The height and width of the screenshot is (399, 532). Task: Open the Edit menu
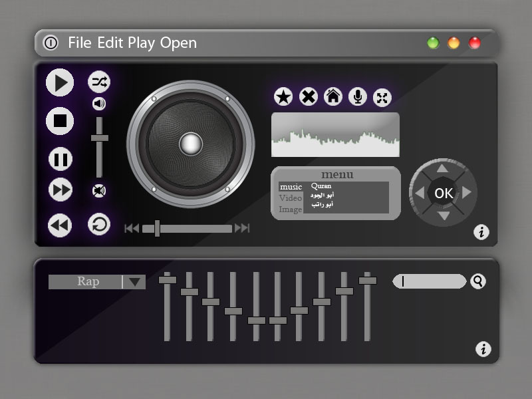pyautogui.click(x=110, y=43)
